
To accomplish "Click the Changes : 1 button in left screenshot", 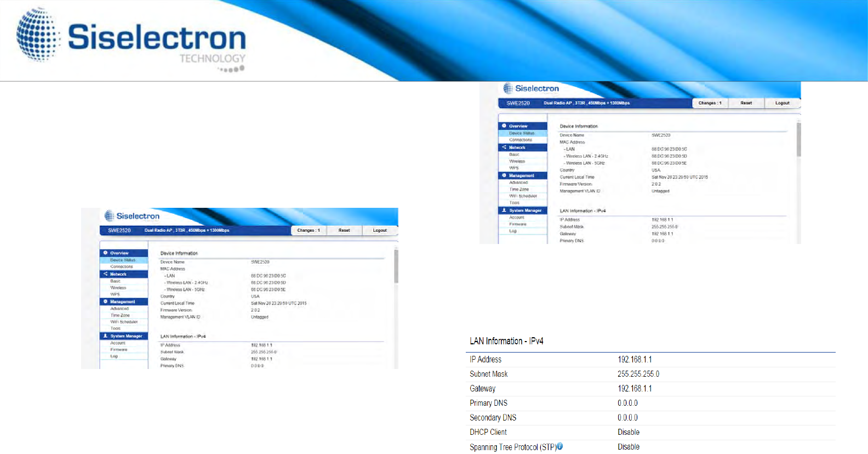I will 309,230.
